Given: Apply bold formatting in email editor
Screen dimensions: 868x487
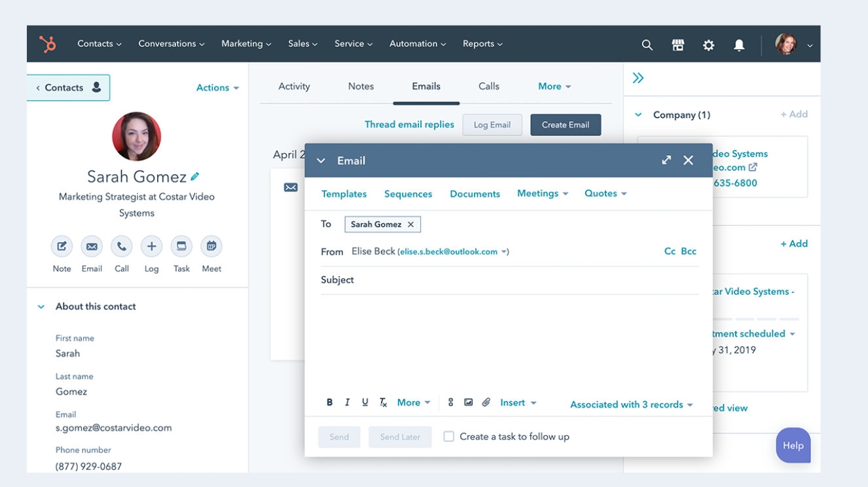Looking at the screenshot, I should click(x=329, y=403).
